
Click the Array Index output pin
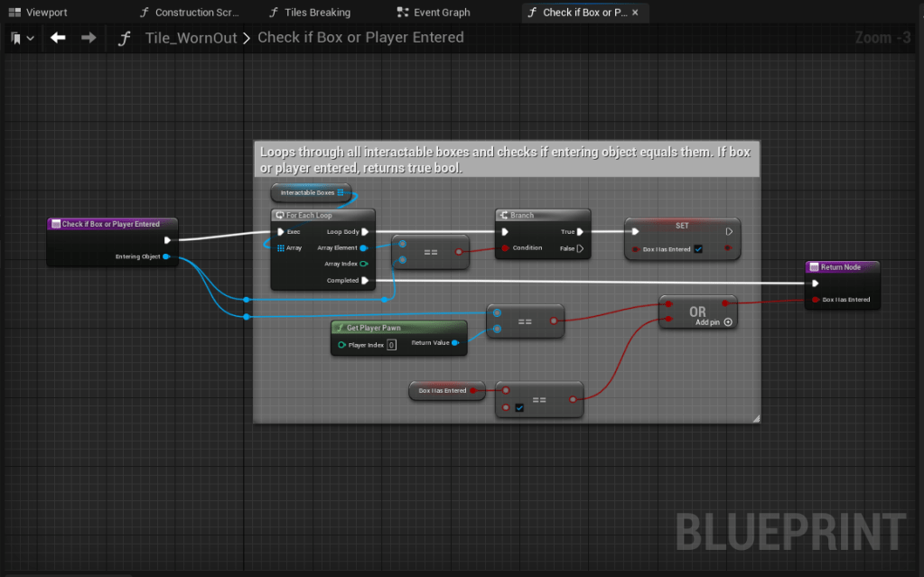(364, 265)
